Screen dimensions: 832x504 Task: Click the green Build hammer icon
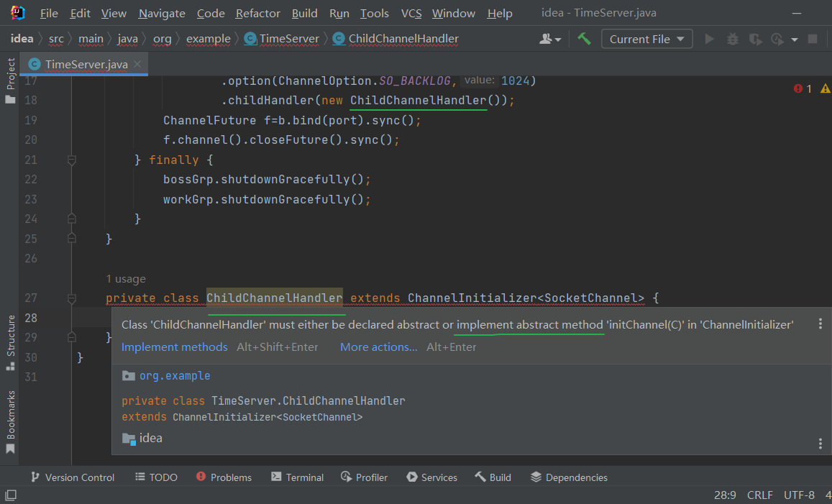click(584, 39)
